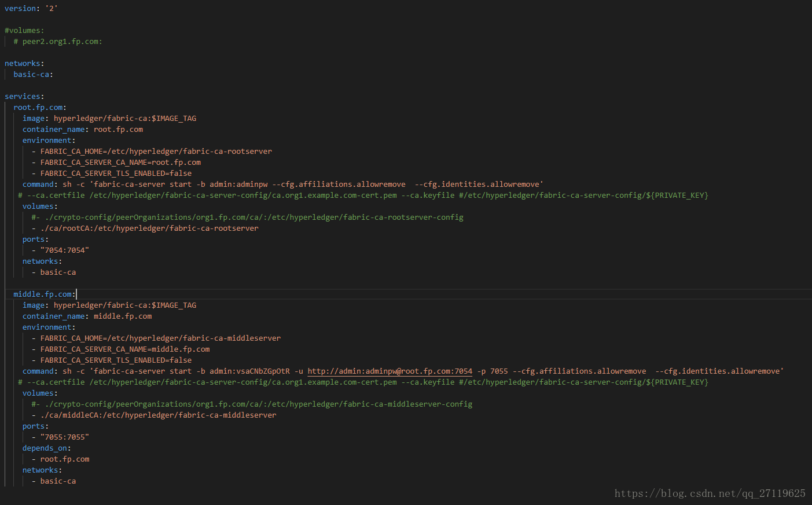Click "container_name: root.fp.com" line
812x505 pixels.
pos(83,129)
